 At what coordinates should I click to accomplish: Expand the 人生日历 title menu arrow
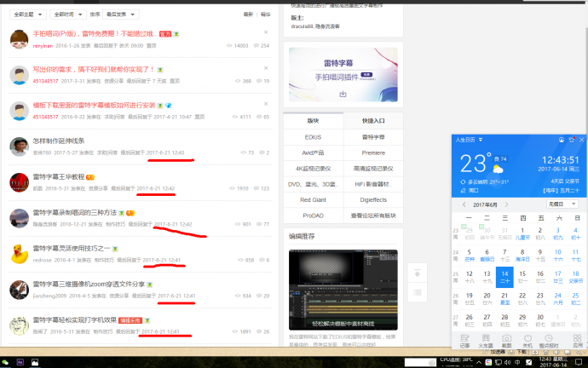coord(481,140)
